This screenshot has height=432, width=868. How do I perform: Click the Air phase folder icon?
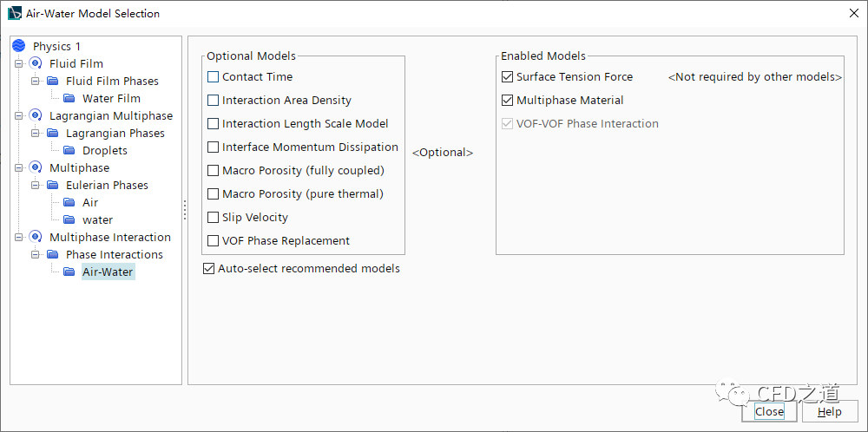69,202
